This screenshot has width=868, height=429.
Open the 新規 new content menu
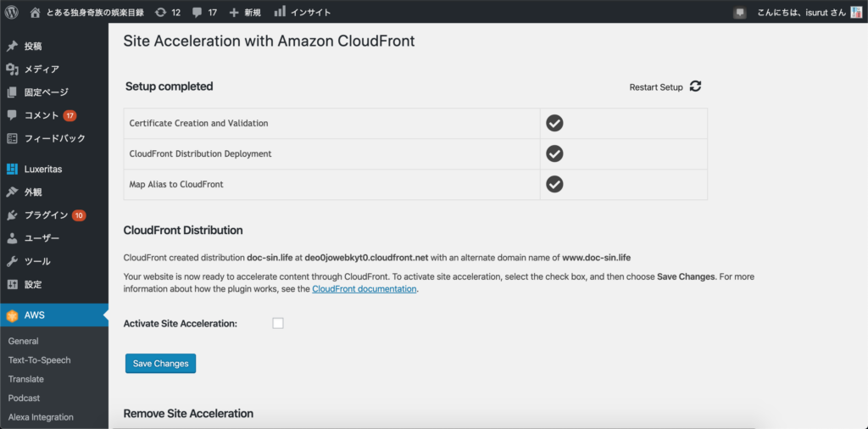245,12
